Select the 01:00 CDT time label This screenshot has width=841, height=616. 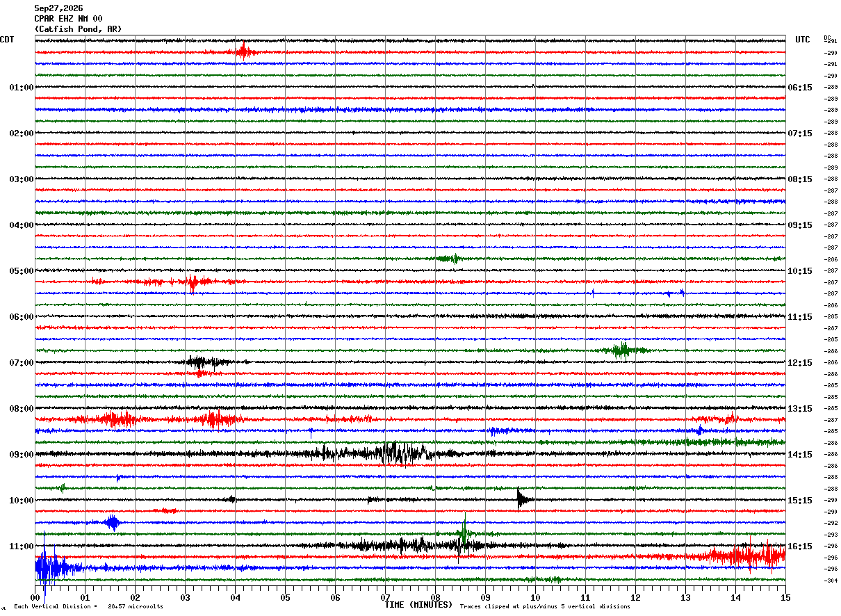[22, 88]
